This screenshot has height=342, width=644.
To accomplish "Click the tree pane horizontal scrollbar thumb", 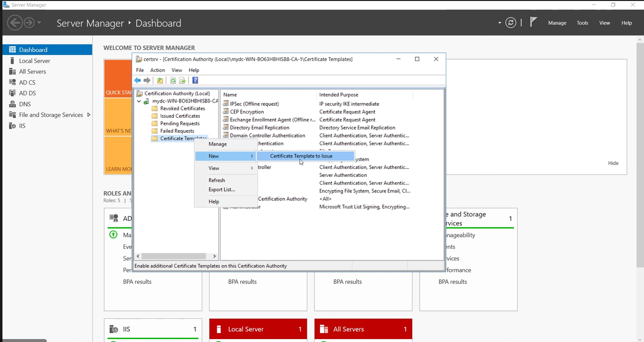I will (174, 256).
